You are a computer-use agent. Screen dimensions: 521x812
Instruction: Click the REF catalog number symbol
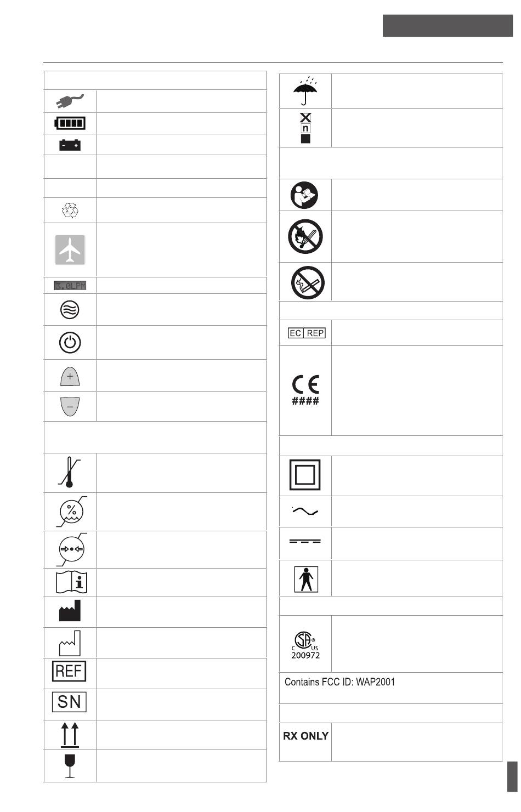[69, 671]
